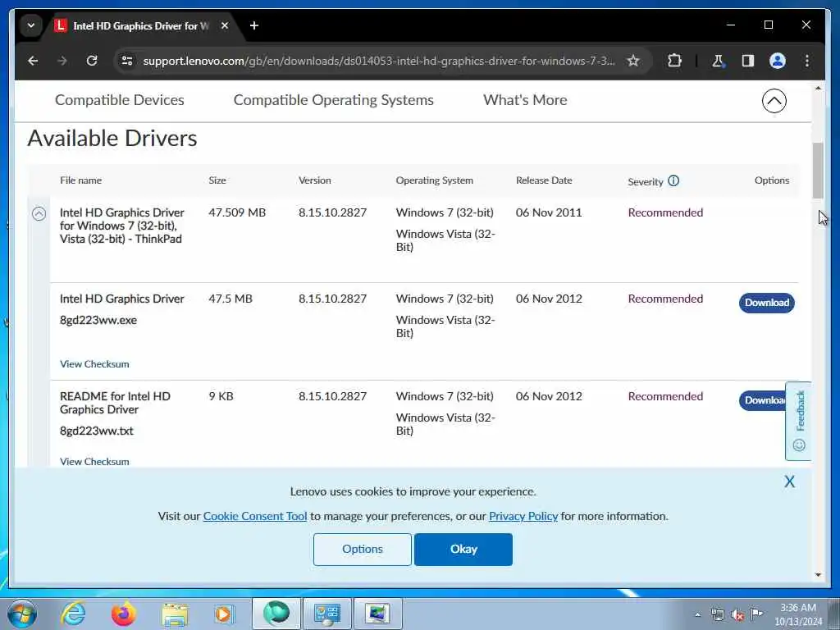Image resolution: width=840 pixels, height=630 pixels.
Task: View Checksum for 8gd223ww.txt README
Action: pyautogui.click(x=94, y=461)
